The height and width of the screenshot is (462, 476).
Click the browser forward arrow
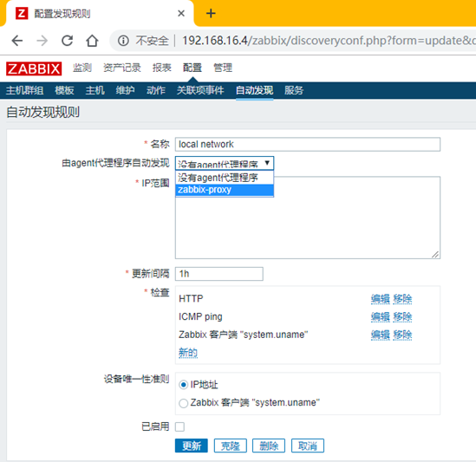point(42,41)
